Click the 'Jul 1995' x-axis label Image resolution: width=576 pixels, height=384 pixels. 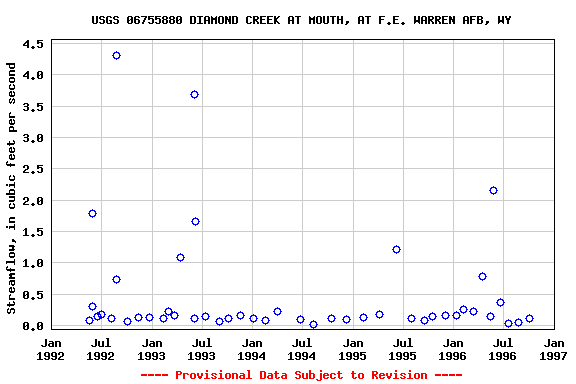(x=403, y=349)
